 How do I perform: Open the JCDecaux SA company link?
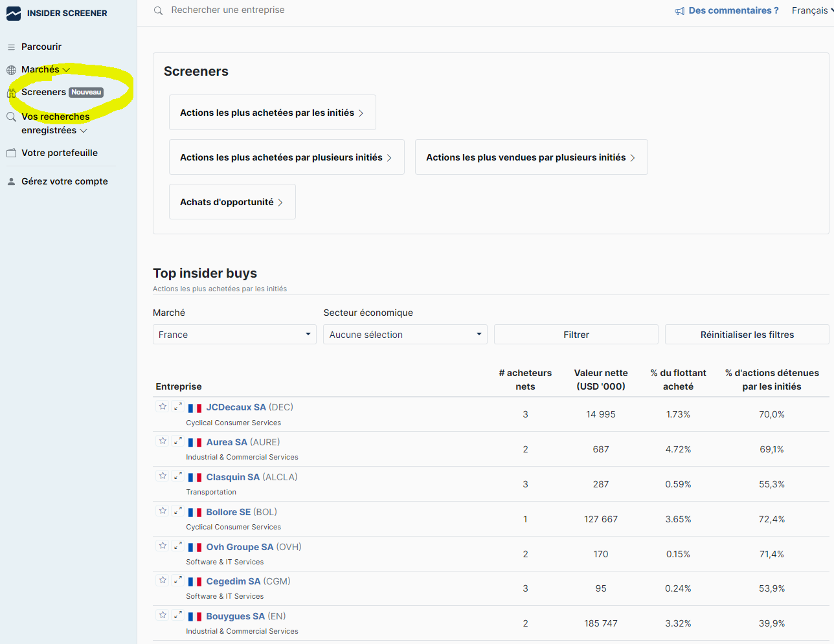[236, 407]
